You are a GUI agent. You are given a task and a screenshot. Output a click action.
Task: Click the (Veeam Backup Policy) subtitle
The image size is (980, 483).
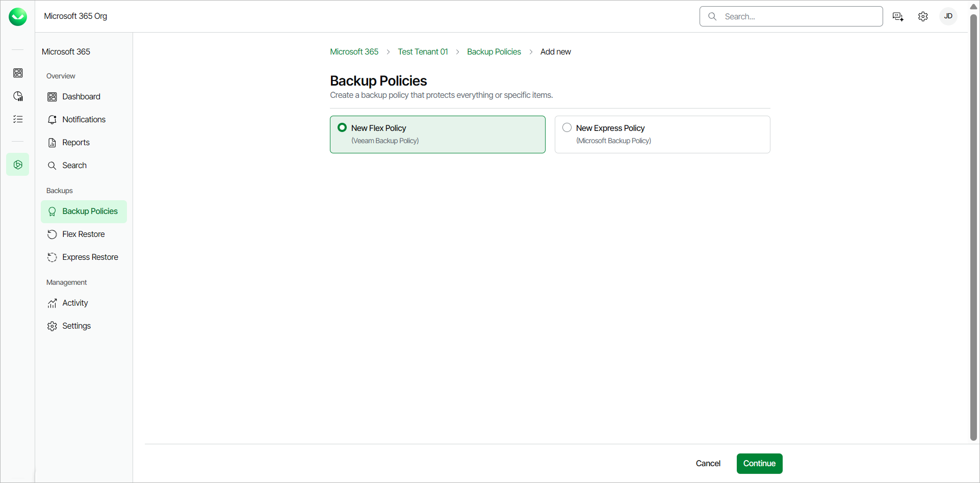pos(385,141)
